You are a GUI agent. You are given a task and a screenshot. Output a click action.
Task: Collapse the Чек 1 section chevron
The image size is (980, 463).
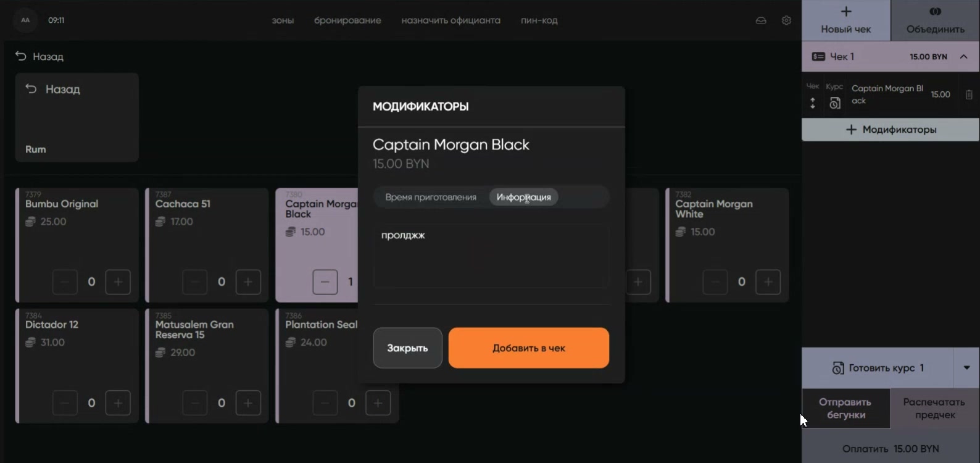(x=963, y=57)
